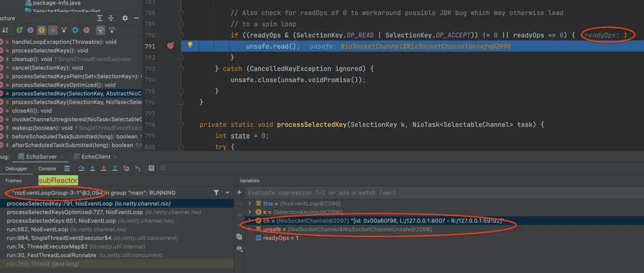The image size is (644, 273).
Task: Toggle Always Select Opened Element icon
Action: (x=100, y=30)
